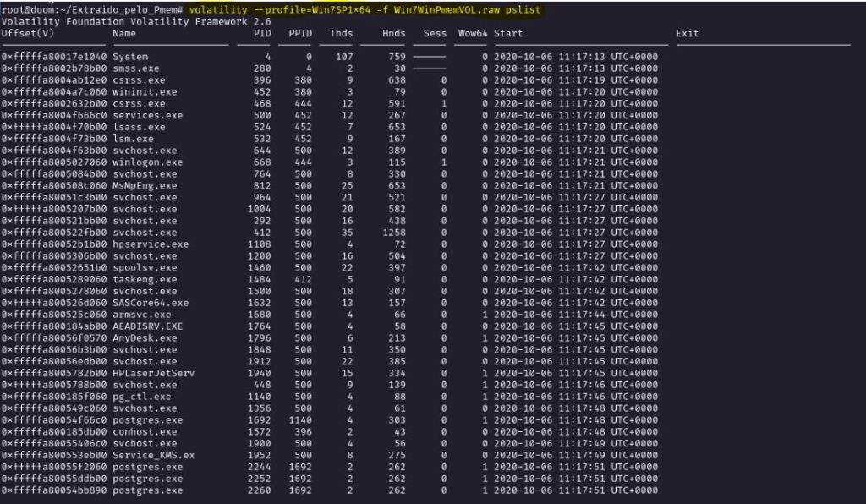
Task: Click the Offset(V) column header
Action: click(x=28, y=34)
